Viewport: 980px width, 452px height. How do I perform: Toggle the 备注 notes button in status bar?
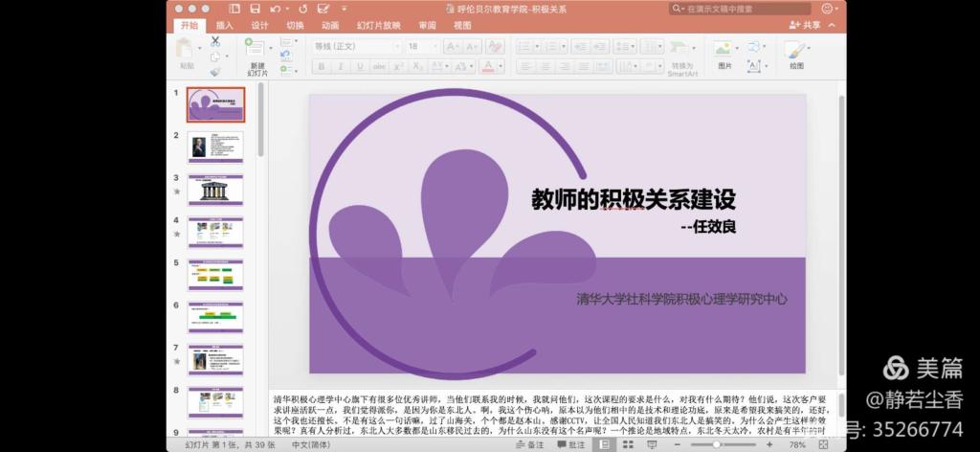[x=529, y=444]
